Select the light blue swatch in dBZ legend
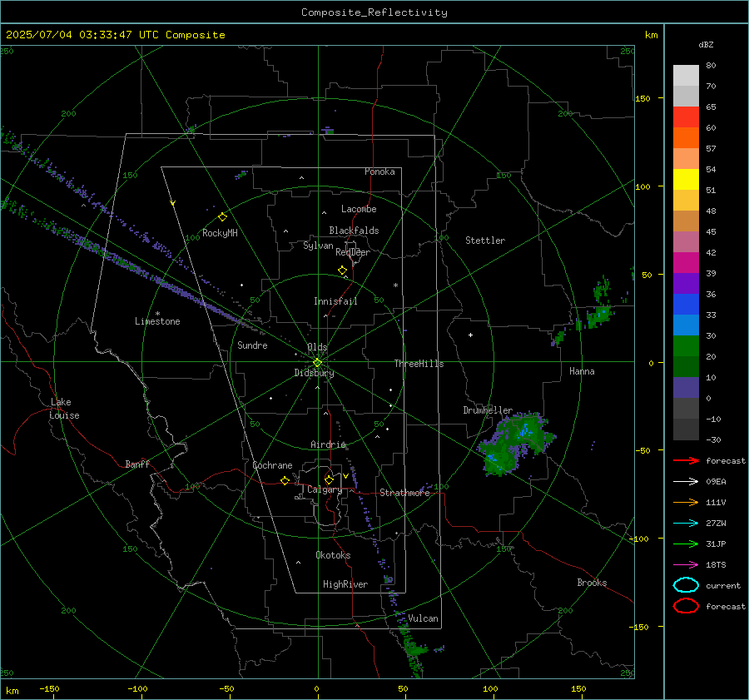Viewport: 749px width, 700px height. tap(686, 325)
